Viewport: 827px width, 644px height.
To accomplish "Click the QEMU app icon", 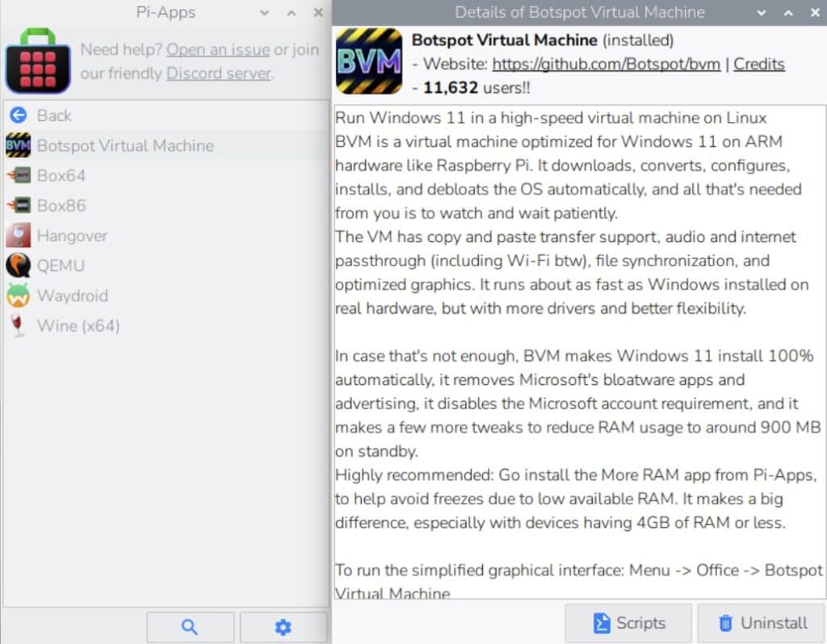I will tap(18, 266).
